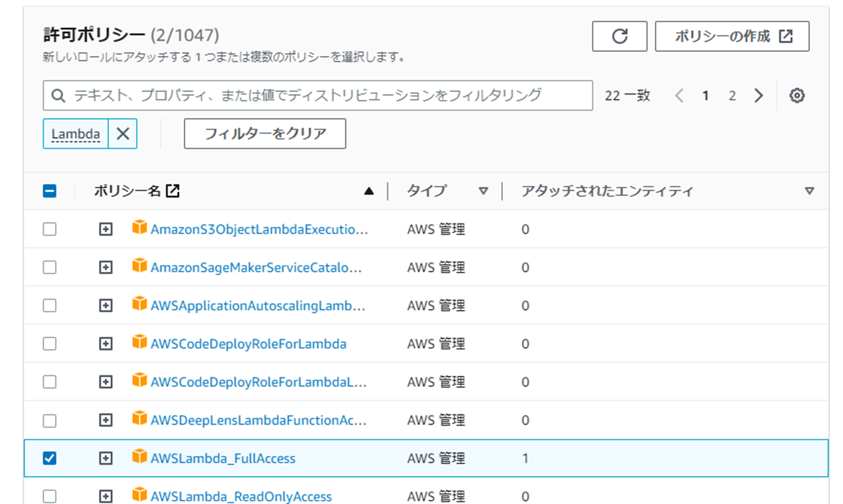Check the AWSLambda_ReadOnlyAccess policy
This screenshot has width=843, height=504.
click(49, 496)
